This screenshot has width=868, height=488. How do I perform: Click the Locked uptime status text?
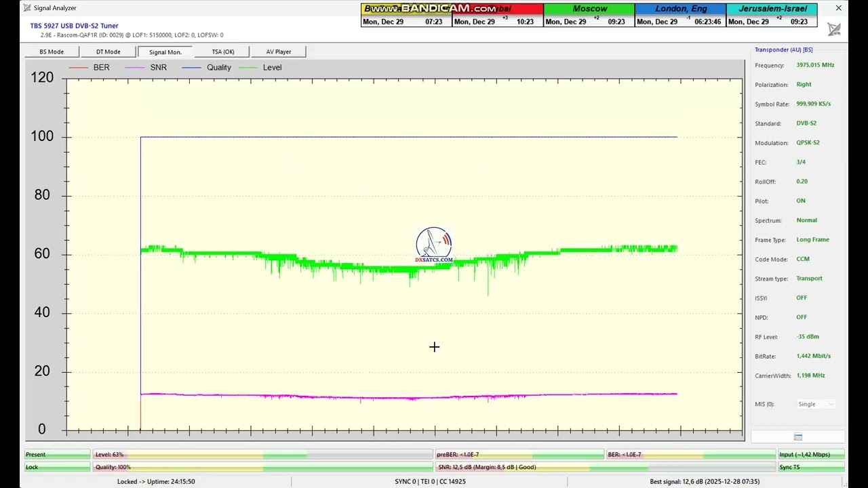[156, 482]
